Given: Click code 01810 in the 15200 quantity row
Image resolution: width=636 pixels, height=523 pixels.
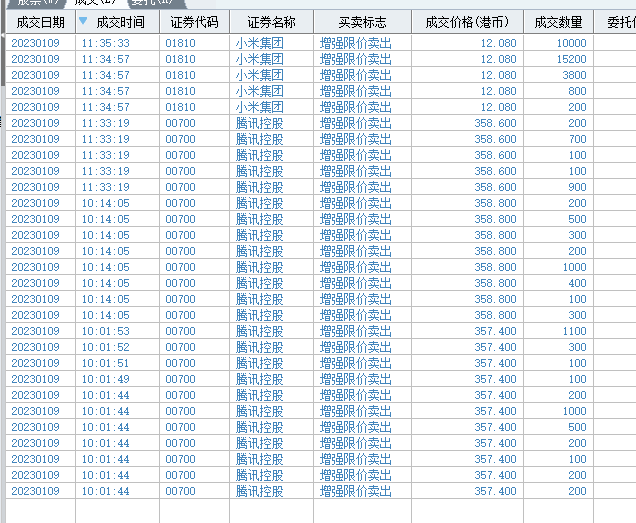Looking at the screenshot, I should [180, 59].
